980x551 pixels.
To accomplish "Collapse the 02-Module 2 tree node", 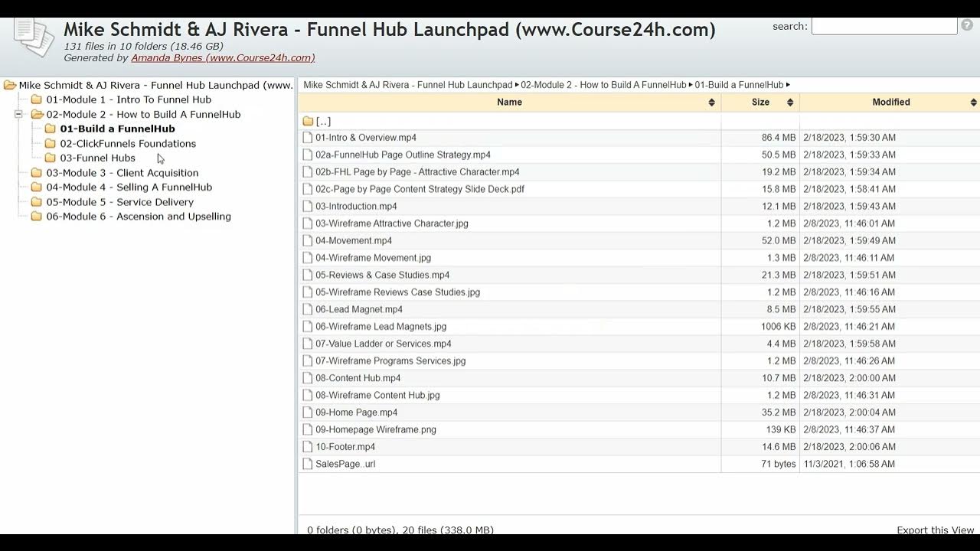I will [x=18, y=114].
